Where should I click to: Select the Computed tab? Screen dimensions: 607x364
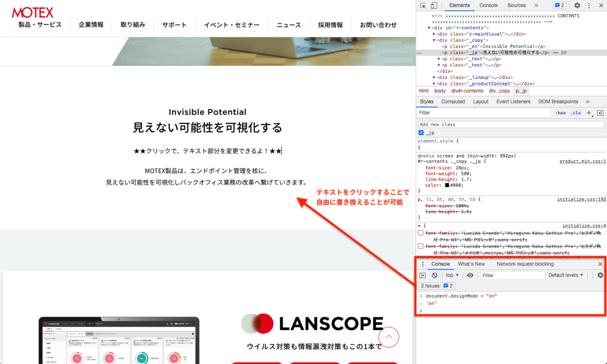(453, 102)
